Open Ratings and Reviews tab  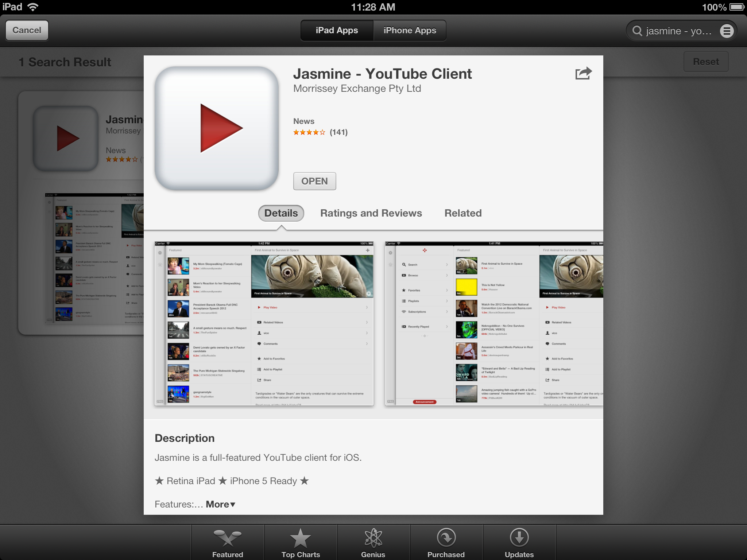point(371,213)
